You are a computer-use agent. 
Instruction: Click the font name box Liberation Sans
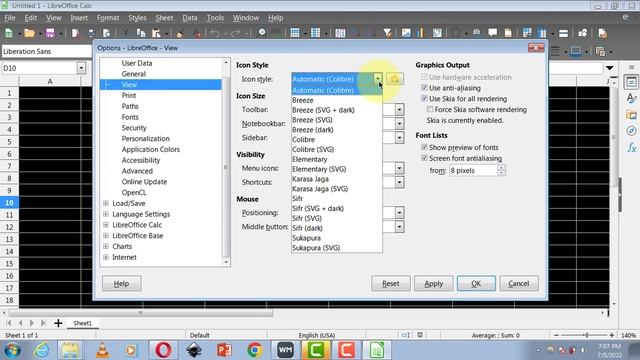point(47,51)
